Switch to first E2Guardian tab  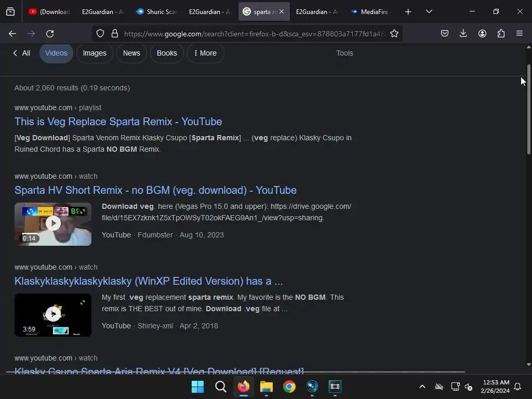click(103, 11)
